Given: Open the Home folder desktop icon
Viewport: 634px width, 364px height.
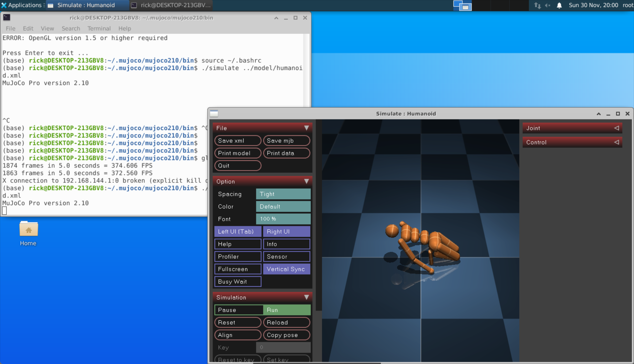Looking at the screenshot, I should click(28, 230).
